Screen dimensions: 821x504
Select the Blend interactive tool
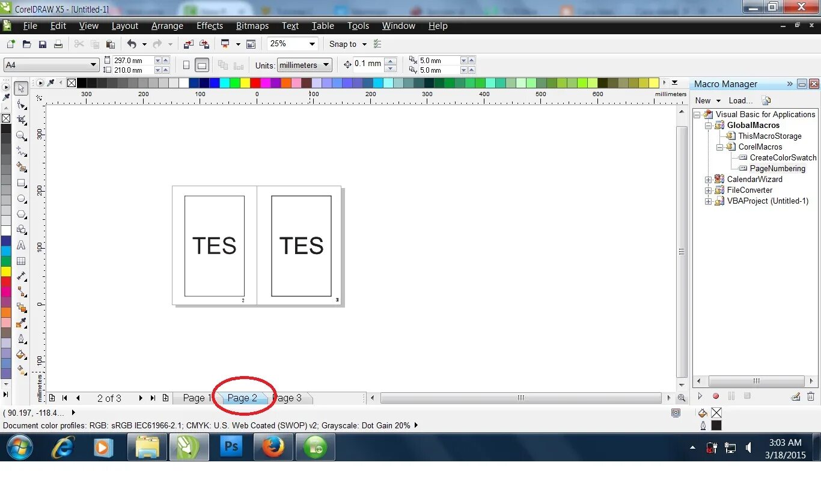(x=21, y=308)
